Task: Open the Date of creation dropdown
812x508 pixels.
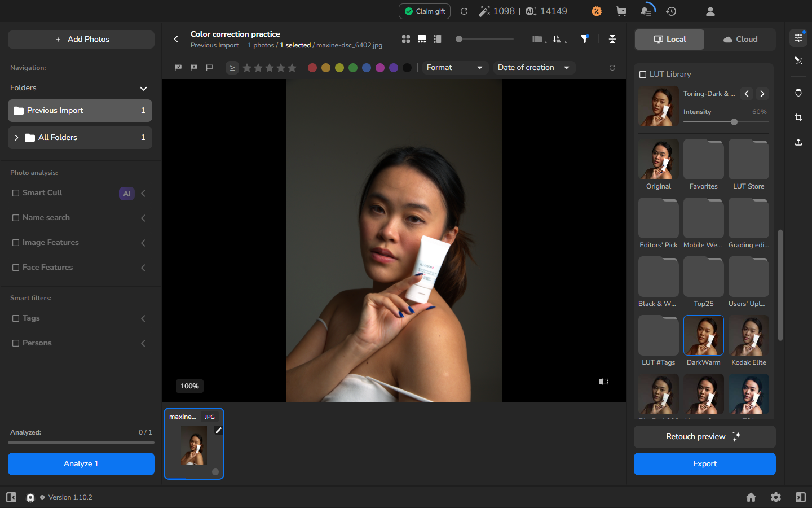Action: click(x=534, y=68)
